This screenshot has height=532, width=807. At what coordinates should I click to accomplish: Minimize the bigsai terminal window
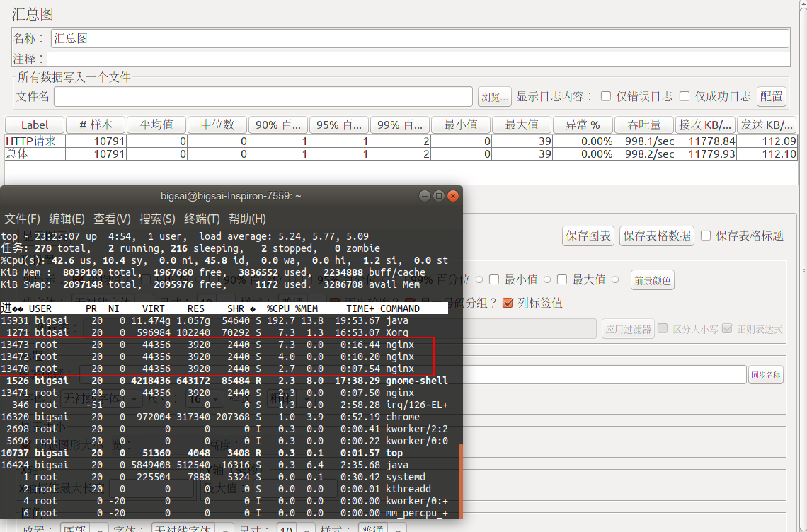coord(425,195)
